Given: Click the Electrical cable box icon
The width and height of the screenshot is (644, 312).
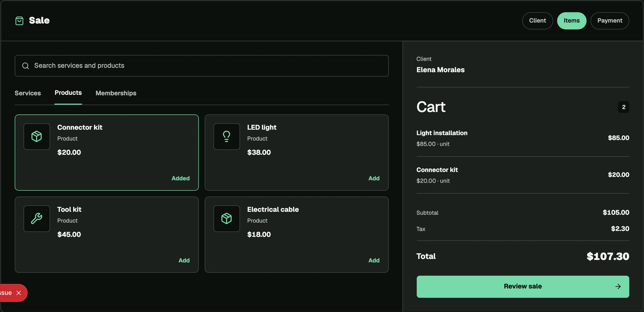Looking at the screenshot, I should pos(227,218).
